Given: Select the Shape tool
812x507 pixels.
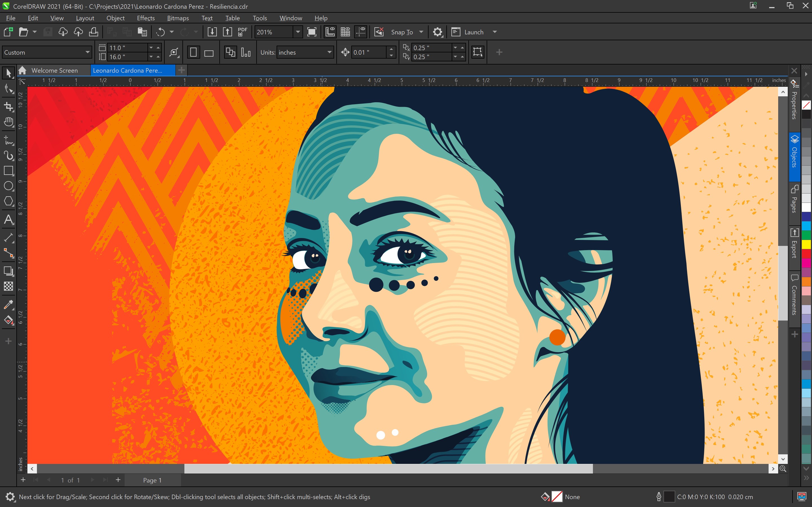Looking at the screenshot, I should [x=8, y=89].
